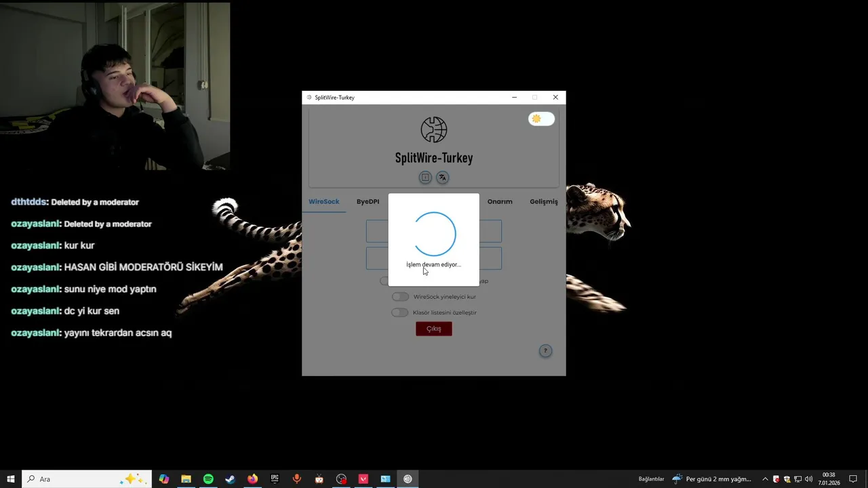Click the SplitWire globe logo
Viewport: 868px width, 488px height.
coord(434,129)
